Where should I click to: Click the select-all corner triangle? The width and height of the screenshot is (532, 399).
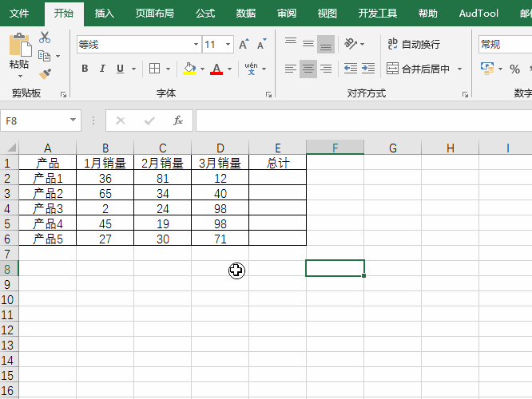point(10,148)
